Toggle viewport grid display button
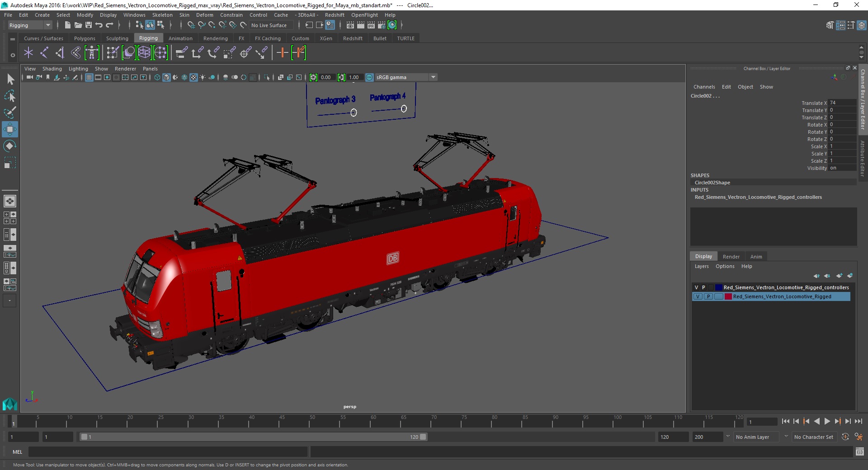 click(x=89, y=77)
